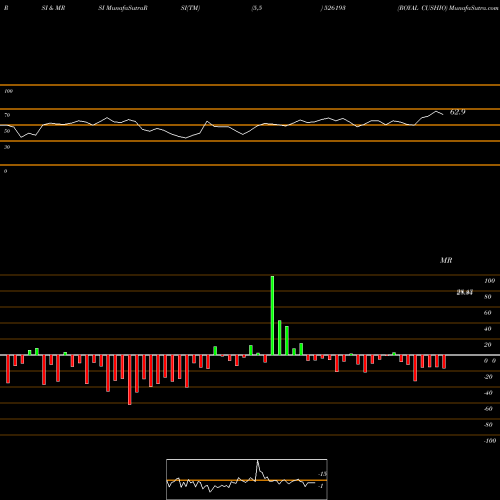Click MR axis label -80
The image size is (500, 500).
488,425
